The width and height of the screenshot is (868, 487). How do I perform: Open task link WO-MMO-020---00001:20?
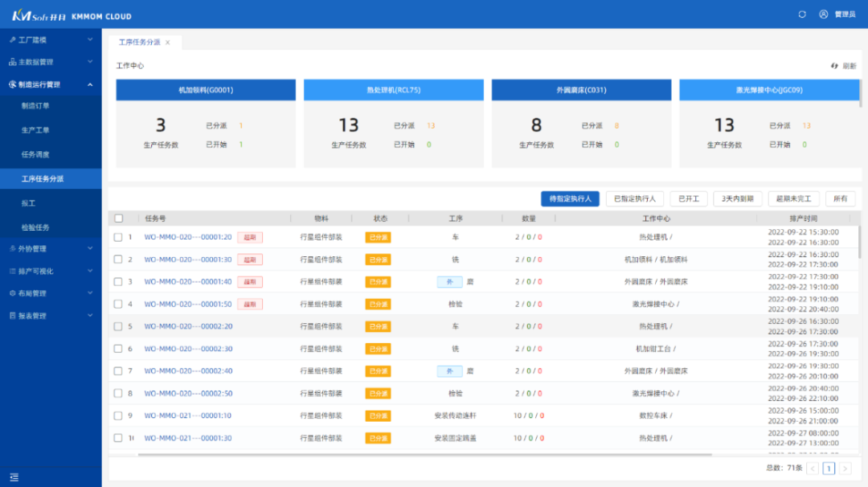click(x=188, y=237)
